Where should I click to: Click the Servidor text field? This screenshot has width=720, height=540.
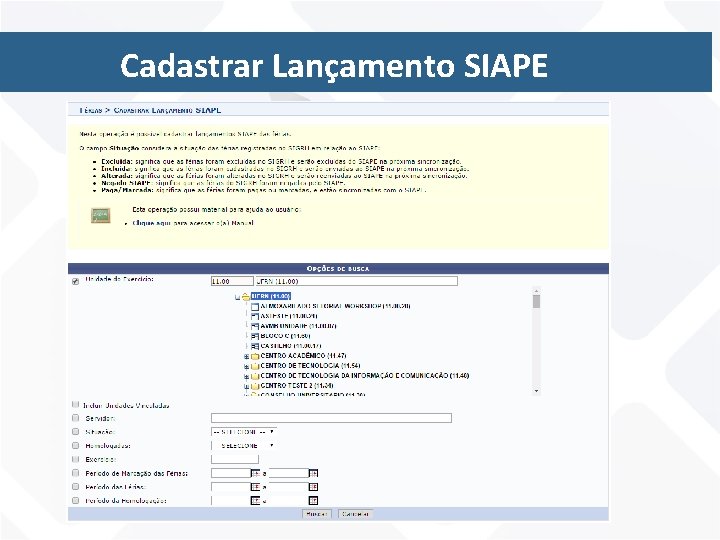tap(331, 418)
